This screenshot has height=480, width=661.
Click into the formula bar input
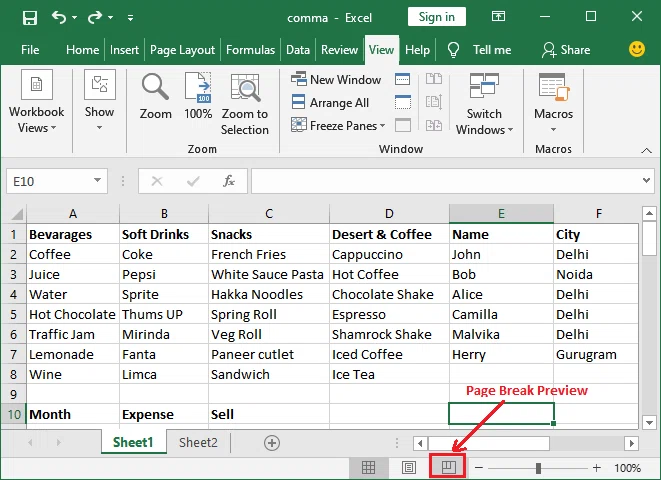pos(446,182)
